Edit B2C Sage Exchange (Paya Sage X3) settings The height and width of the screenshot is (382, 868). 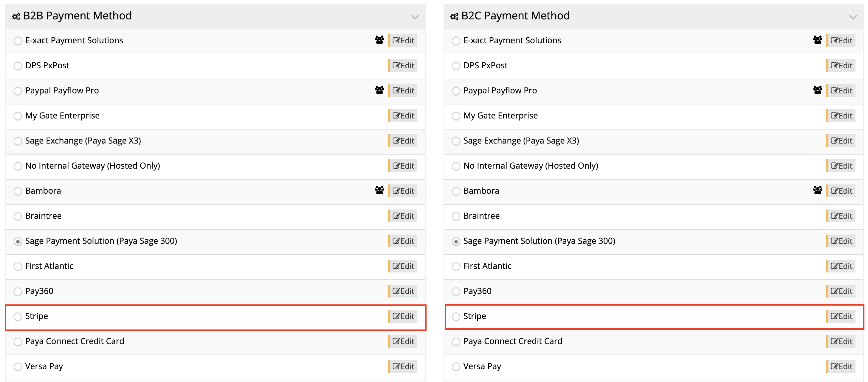[x=841, y=141]
